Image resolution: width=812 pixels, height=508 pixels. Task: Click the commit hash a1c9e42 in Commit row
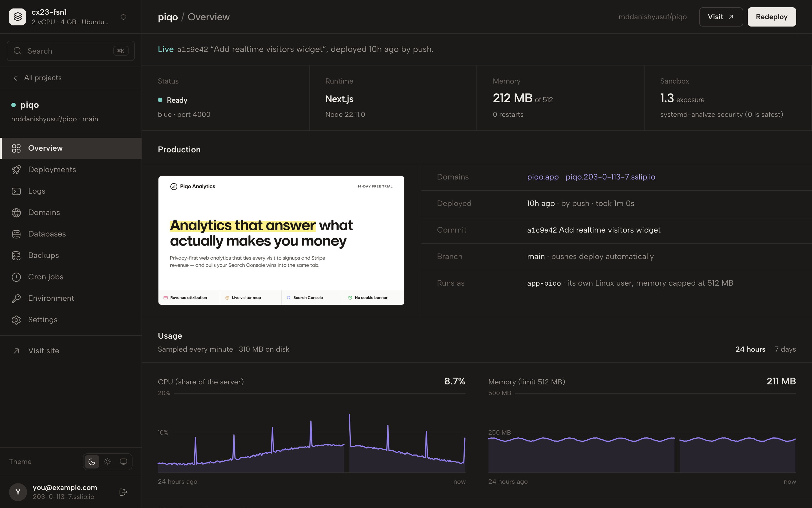click(x=542, y=230)
